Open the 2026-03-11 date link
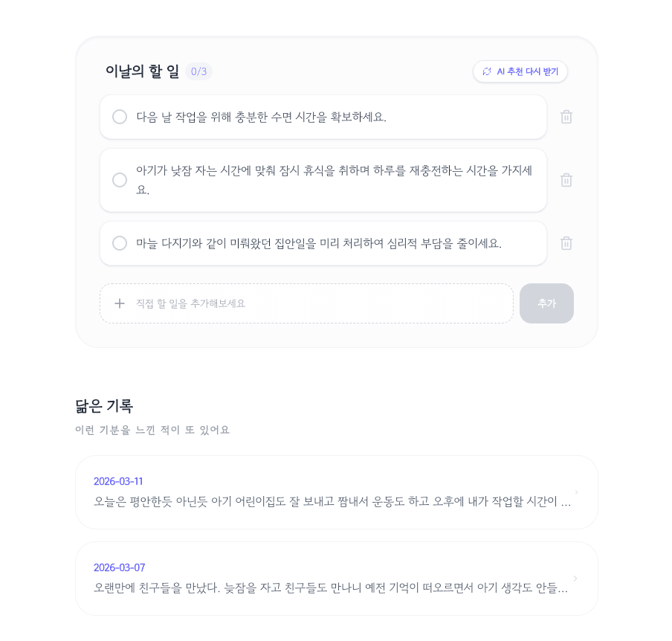 coord(118,481)
